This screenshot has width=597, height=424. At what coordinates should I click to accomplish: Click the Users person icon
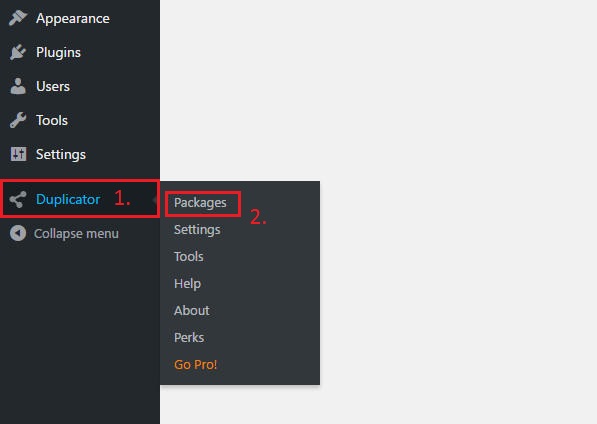18,86
